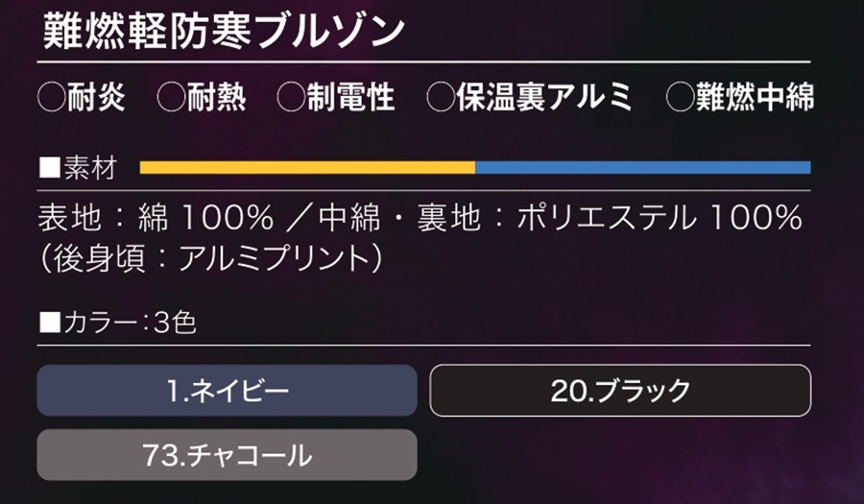The image size is (864, 504).
Task: Click the 難燃中綿 feature text
Action: point(754,97)
